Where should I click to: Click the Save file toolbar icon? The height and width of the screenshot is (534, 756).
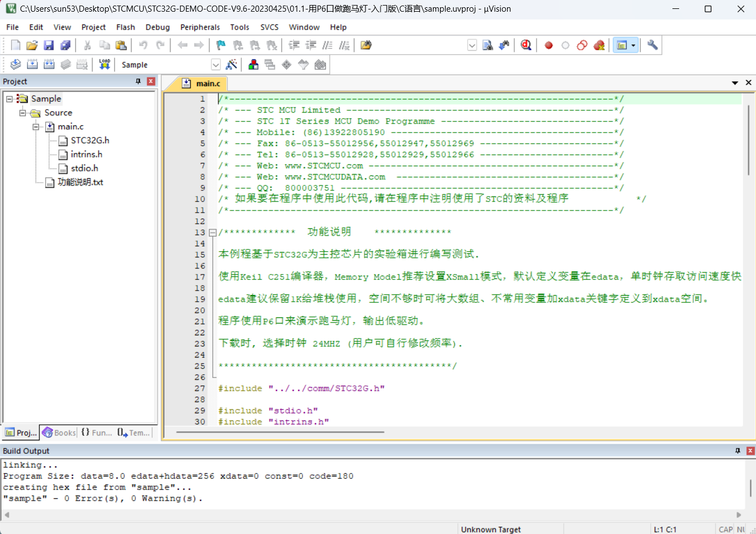click(x=49, y=45)
